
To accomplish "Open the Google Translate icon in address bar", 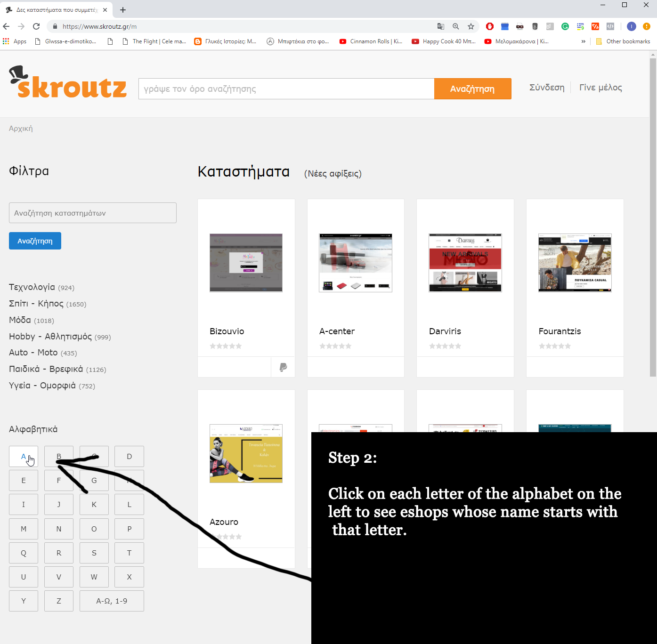I will click(x=441, y=26).
